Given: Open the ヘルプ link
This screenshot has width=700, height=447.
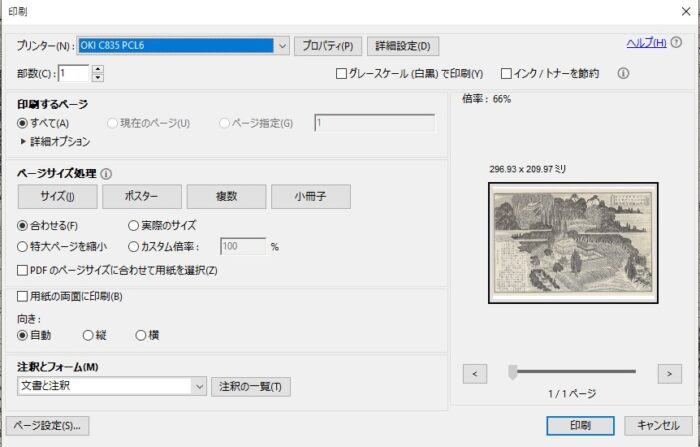Looking at the screenshot, I should [646, 43].
